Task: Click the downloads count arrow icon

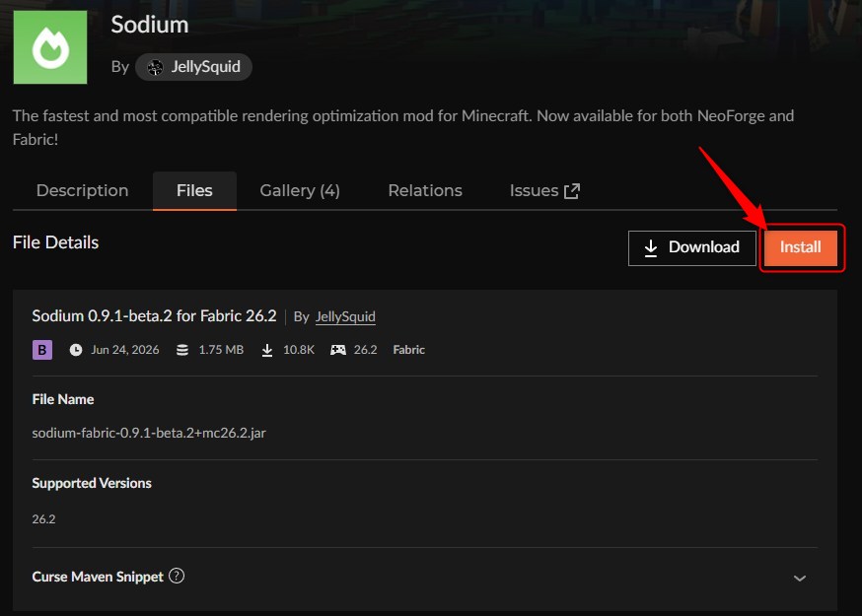Action: [267, 350]
